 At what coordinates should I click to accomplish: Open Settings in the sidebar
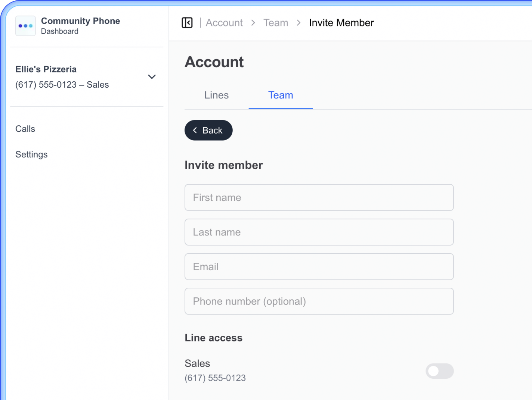(31, 154)
